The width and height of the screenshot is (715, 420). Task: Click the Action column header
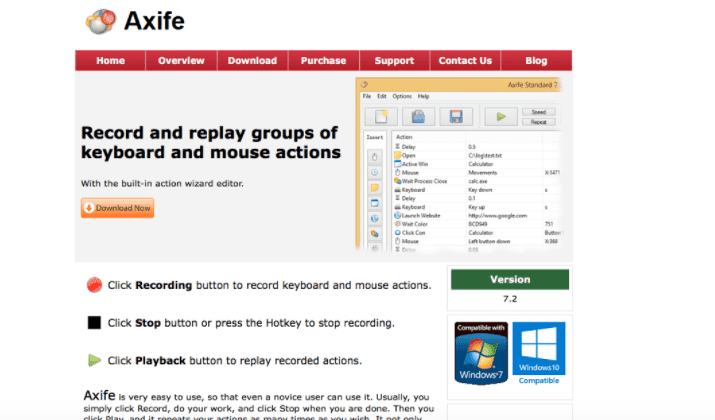point(404,137)
